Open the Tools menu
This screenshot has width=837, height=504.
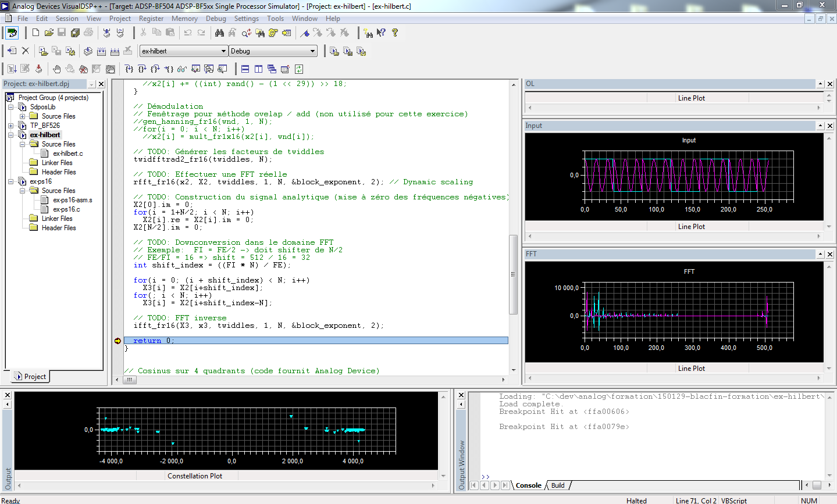(x=276, y=19)
